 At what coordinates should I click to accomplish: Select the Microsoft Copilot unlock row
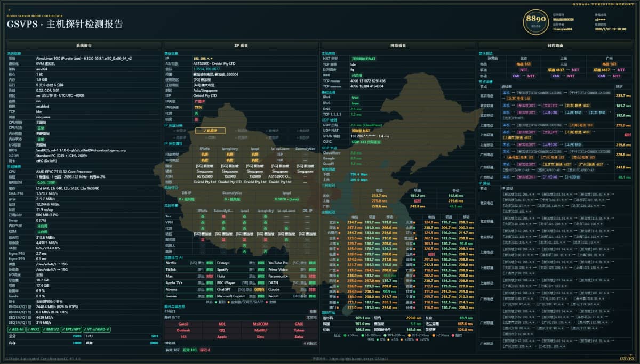click(241, 296)
